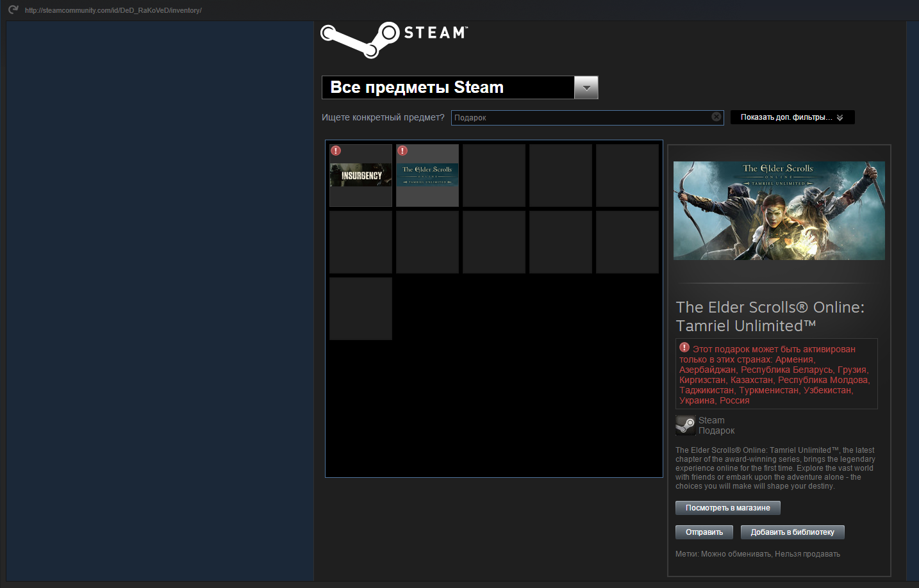Click the page URL in the address bar
The height and width of the screenshot is (588, 919).
click(113, 10)
